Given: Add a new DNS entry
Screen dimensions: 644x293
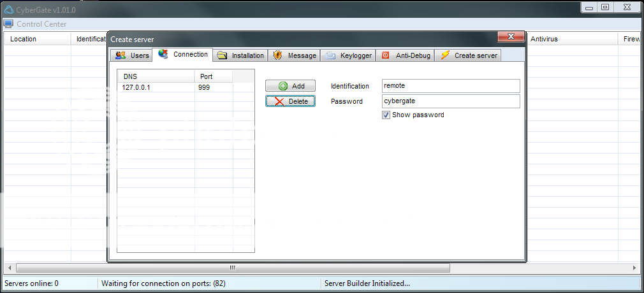Looking at the screenshot, I should 290,86.
